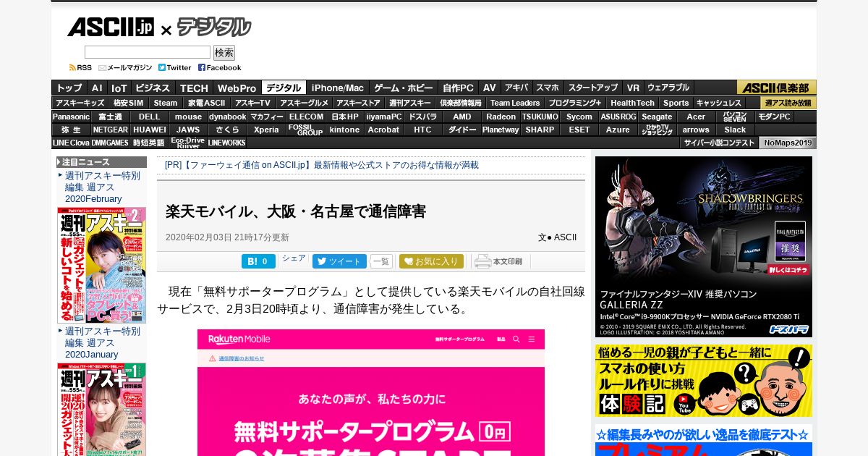This screenshot has height=456, width=868.
Task: Click the ASCII倶楽部 gold banner
Action: click(x=776, y=88)
